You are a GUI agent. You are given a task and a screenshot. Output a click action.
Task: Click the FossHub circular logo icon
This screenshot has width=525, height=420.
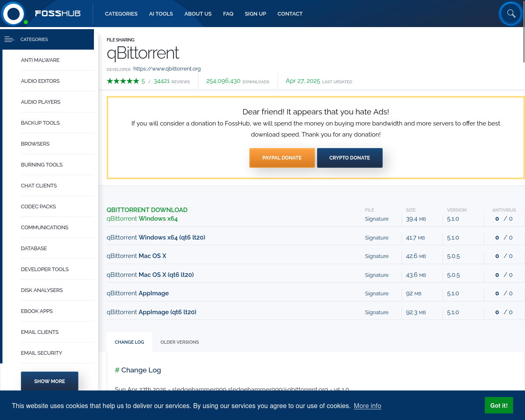coord(14,14)
